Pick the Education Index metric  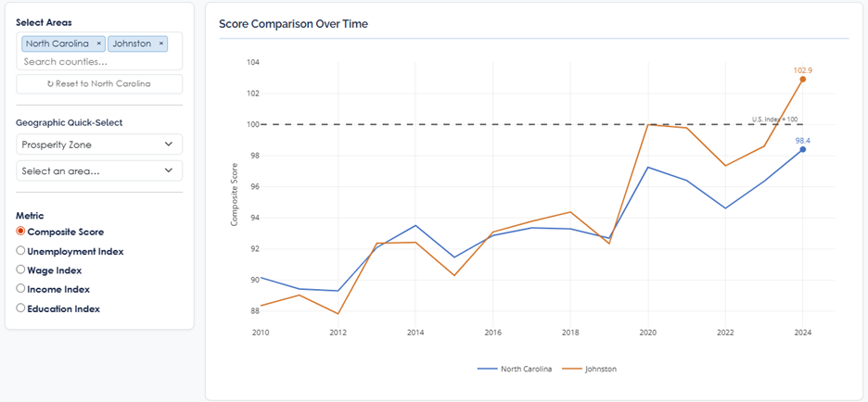click(x=21, y=308)
